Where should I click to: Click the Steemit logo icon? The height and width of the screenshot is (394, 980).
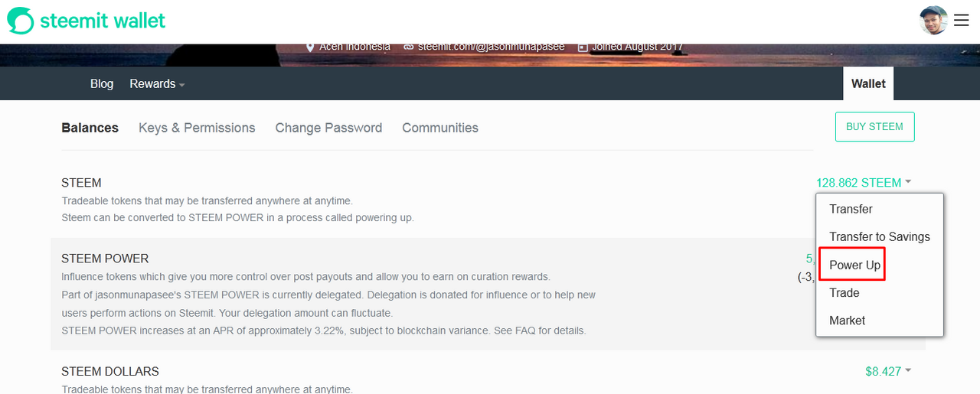[x=21, y=21]
